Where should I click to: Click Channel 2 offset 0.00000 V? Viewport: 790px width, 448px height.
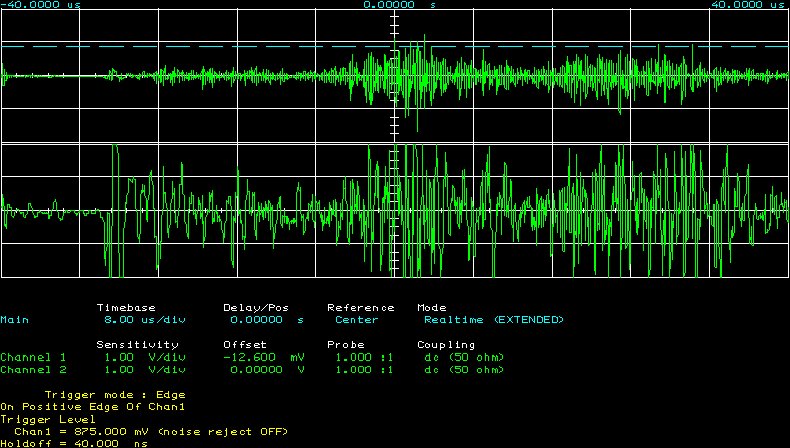click(x=264, y=369)
